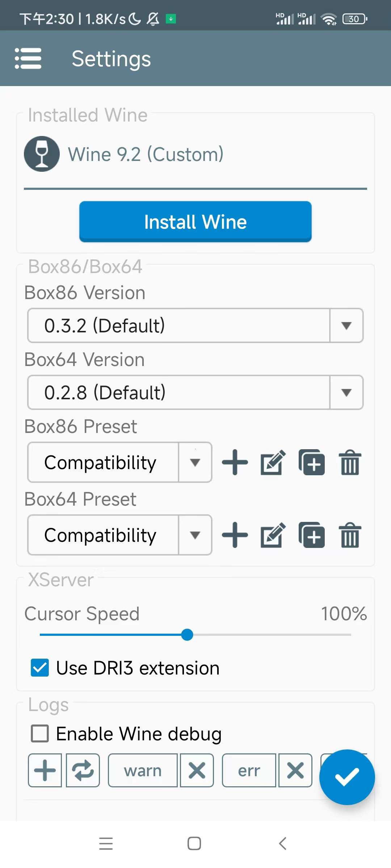Image resolution: width=391 pixels, height=868 pixels.
Task: Click the Cursor Speed slider handle
Action: pyautogui.click(x=187, y=635)
